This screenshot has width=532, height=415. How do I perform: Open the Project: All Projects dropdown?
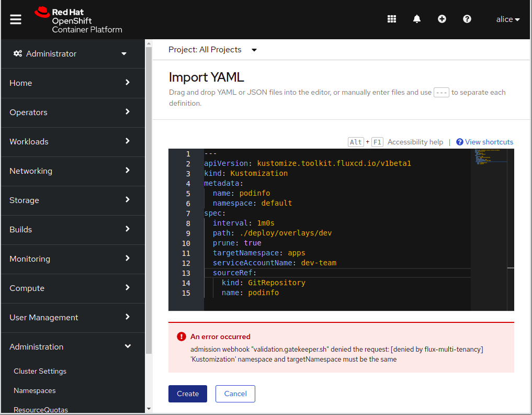tap(212, 50)
